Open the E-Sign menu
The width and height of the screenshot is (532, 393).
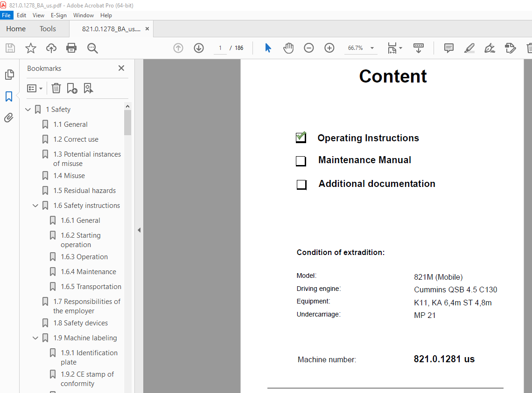pos(59,15)
